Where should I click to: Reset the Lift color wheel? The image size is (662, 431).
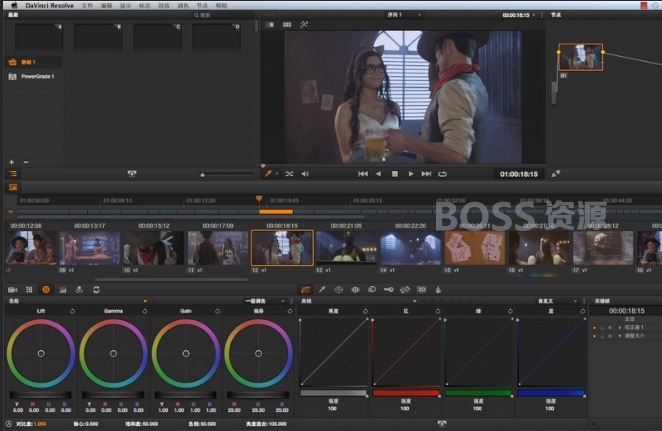pos(72,311)
